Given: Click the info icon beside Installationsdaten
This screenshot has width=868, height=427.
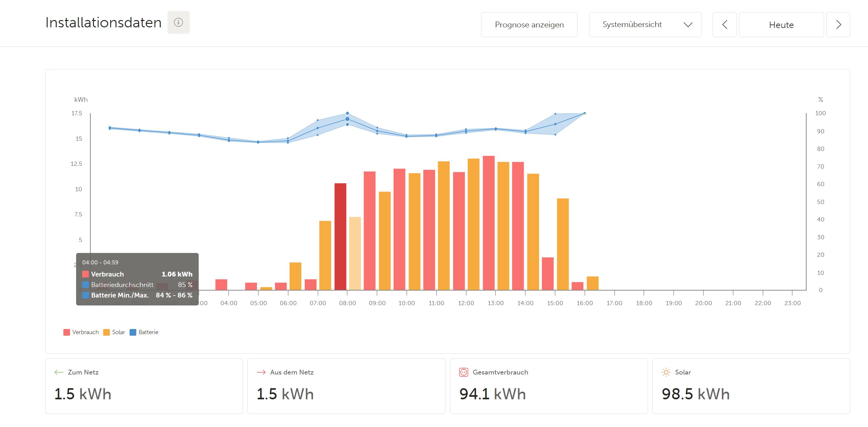Looking at the screenshot, I should [x=178, y=23].
